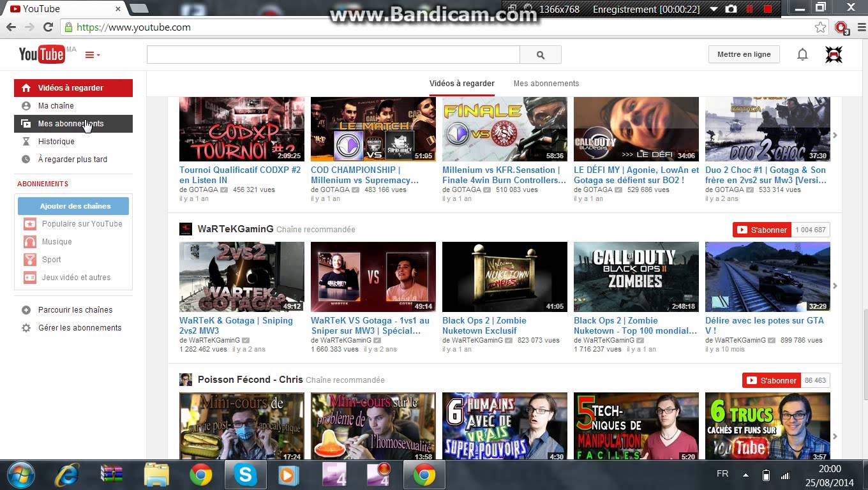Open 6 trucs cachés sur YouTube thumbnail
The width and height of the screenshot is (868, 490).
(768, 426)
